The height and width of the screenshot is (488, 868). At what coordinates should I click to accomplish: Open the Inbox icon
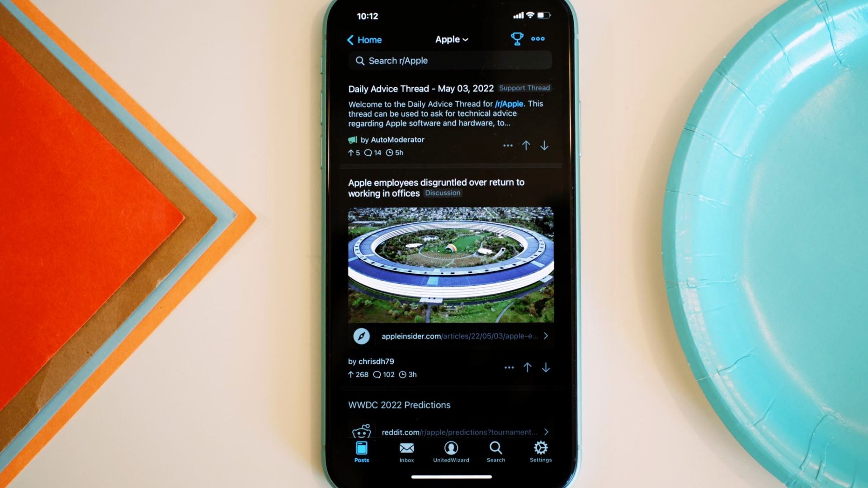(406, 451)
